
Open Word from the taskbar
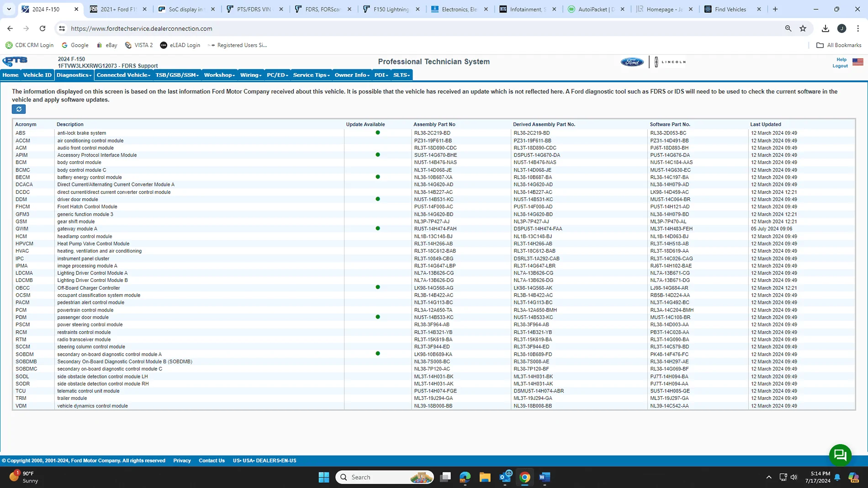pos(544,477)
